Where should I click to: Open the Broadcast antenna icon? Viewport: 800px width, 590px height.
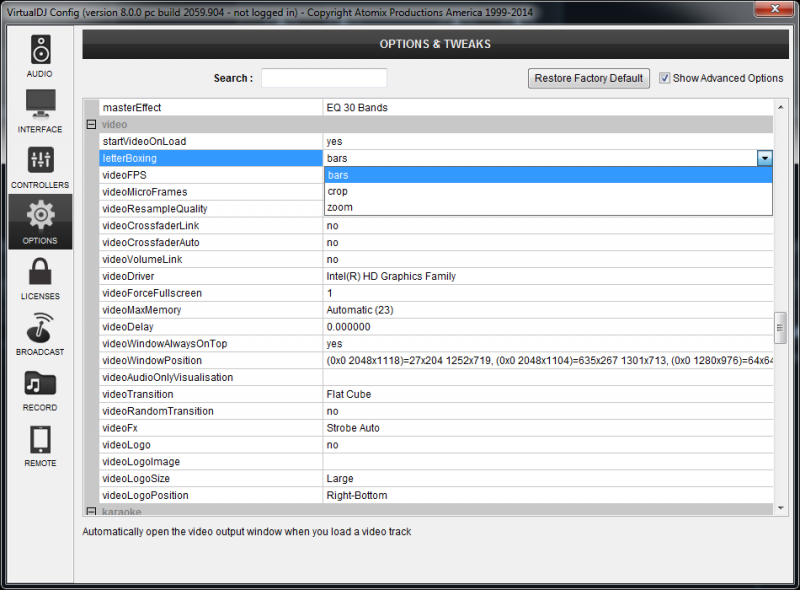[x=40, y=328]
